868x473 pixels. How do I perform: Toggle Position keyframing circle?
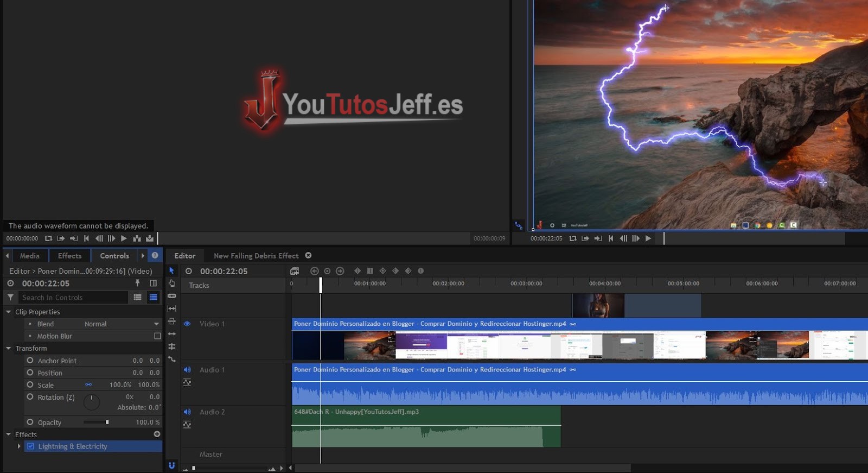30,372
